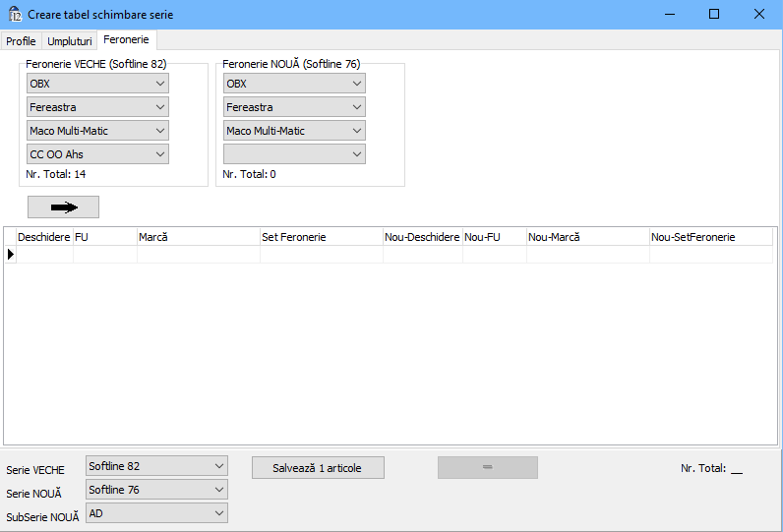Open the CC OO Ahs dropdown

tap(97, 154)
